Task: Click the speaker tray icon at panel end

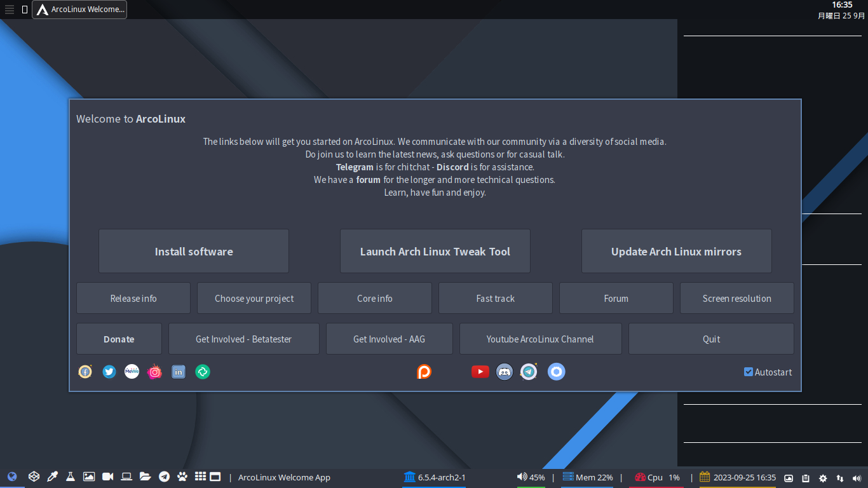Action: (857, 478)
